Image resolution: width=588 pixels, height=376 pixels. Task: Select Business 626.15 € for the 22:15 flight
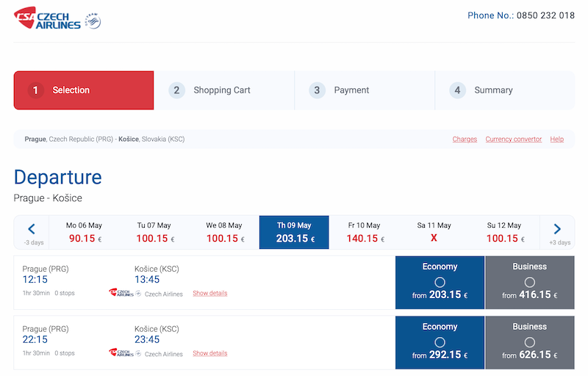click(530, 343)
